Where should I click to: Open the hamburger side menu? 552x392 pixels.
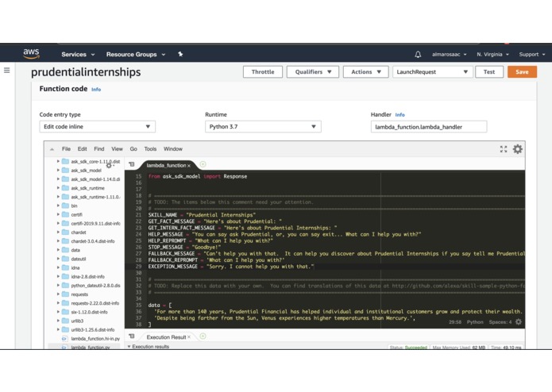point(6,71)
